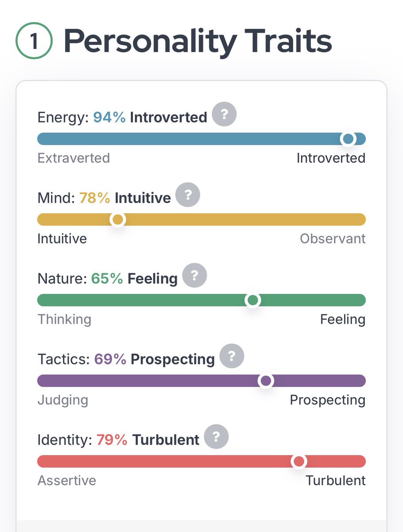The height and width of the screenshot is (532, 403).
Task: Click the Tactics slider handle
Action: (x=266, y=381)
